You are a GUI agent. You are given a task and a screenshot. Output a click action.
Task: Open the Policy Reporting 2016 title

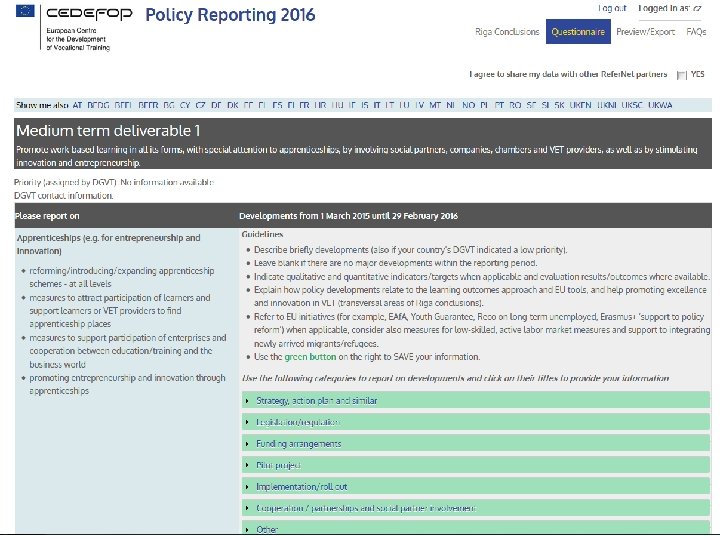230,15
